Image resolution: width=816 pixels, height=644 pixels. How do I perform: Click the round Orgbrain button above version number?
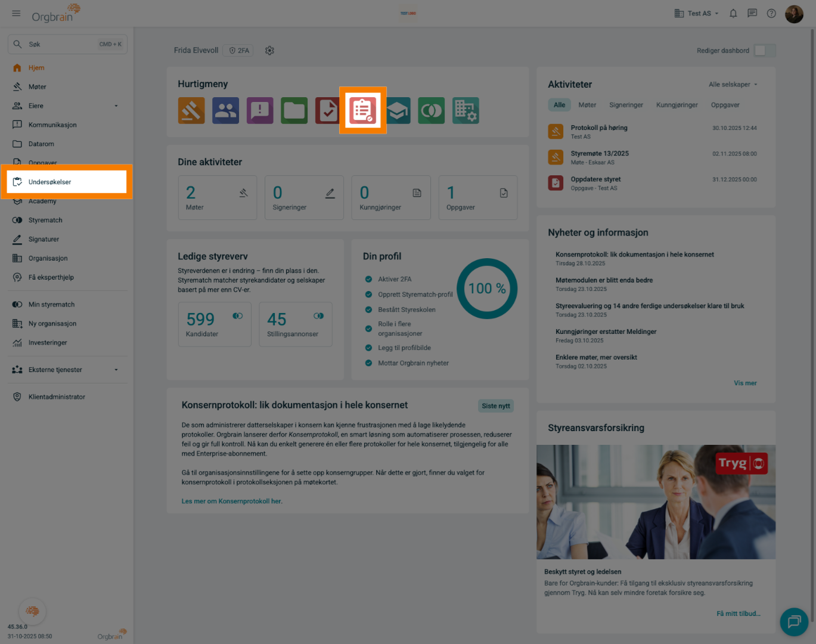33,611
